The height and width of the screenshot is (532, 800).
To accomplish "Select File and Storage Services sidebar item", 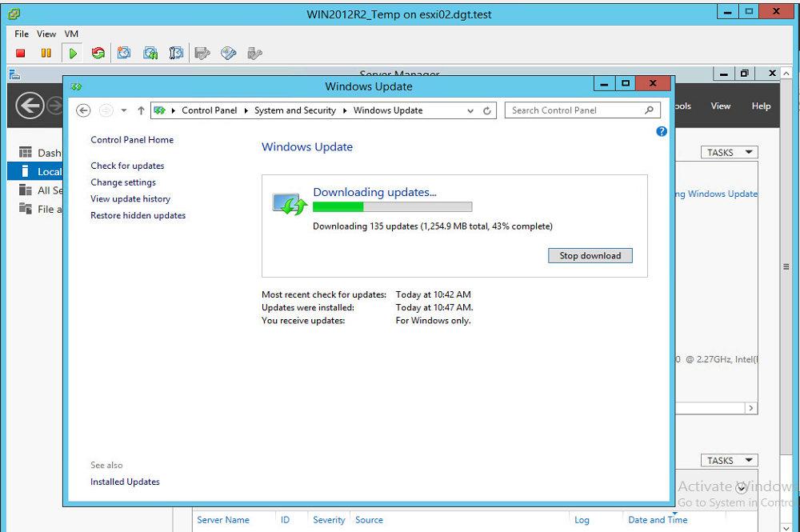I will point(41,209).
